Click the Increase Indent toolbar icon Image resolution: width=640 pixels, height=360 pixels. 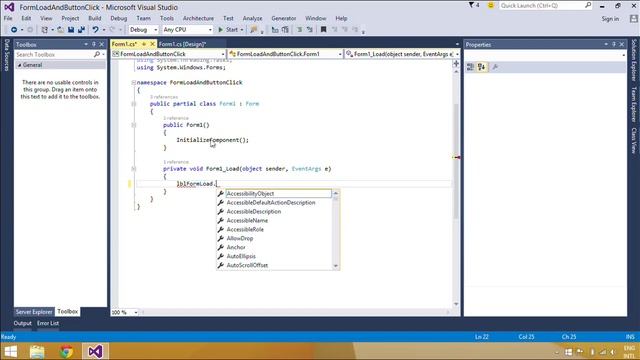pos(285,30)
